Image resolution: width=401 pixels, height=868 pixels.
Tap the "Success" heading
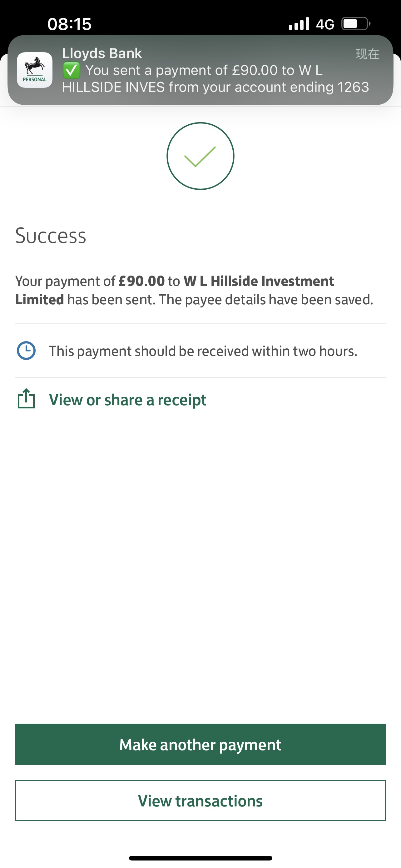coord(51,236)
